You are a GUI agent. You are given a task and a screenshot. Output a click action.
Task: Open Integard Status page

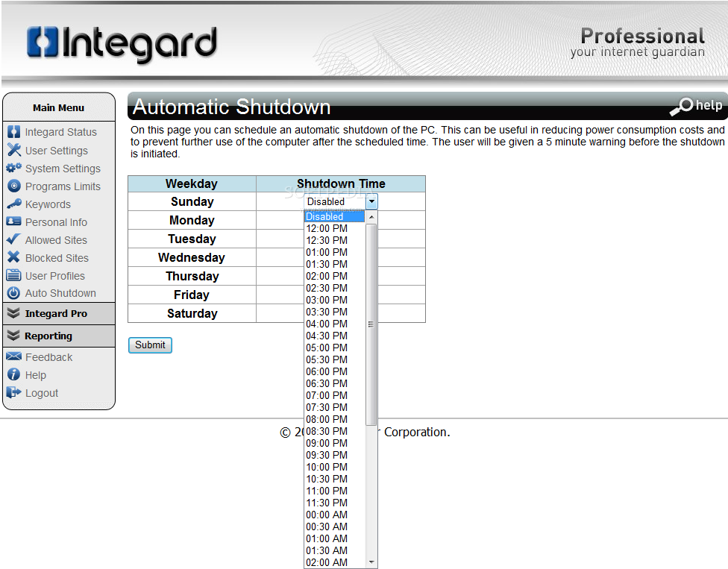(61, 132)
